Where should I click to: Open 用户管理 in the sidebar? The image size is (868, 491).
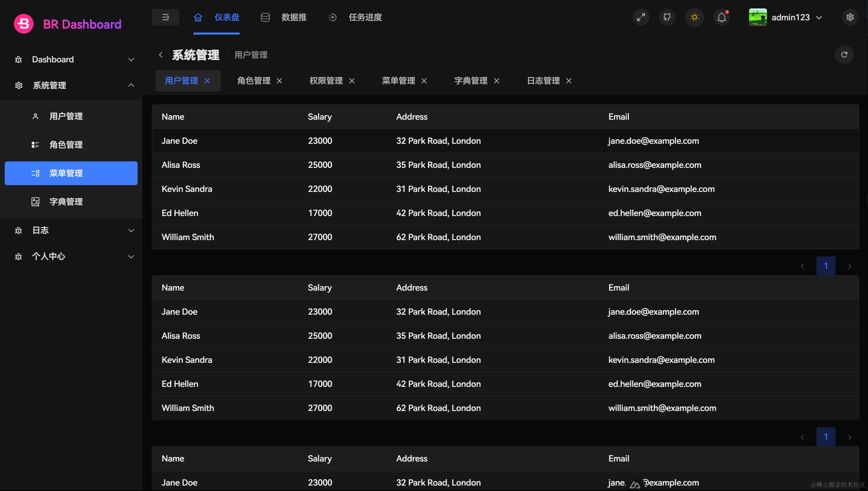click(x=71, y=116)
